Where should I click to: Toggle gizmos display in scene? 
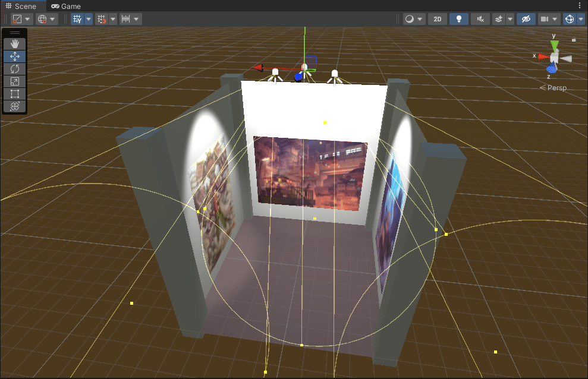point(569,19)
